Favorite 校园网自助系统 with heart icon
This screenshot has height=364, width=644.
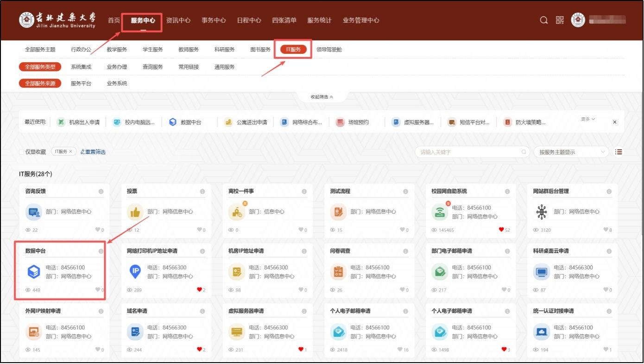point(501,230)
